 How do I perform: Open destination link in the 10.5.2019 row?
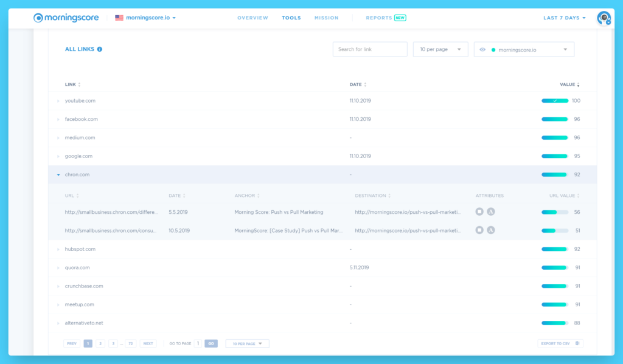(x=408, y=231)
